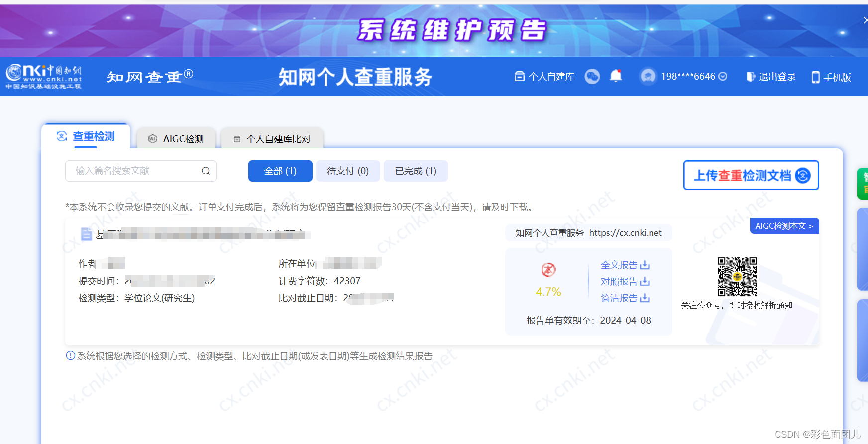Open 个人自建库 in the header

coord(544,76)
